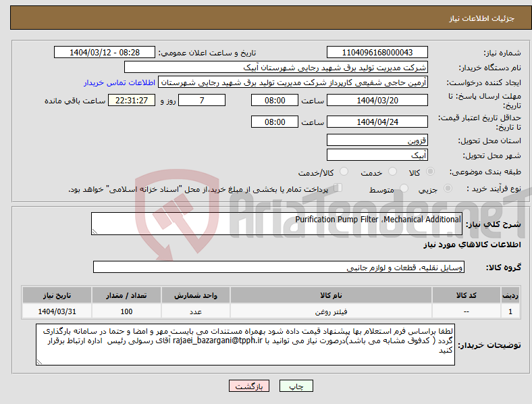Toggle the اسناد خزانه اسلامی payment checkbox
The image size is (532, 404).
click(338, 187)
